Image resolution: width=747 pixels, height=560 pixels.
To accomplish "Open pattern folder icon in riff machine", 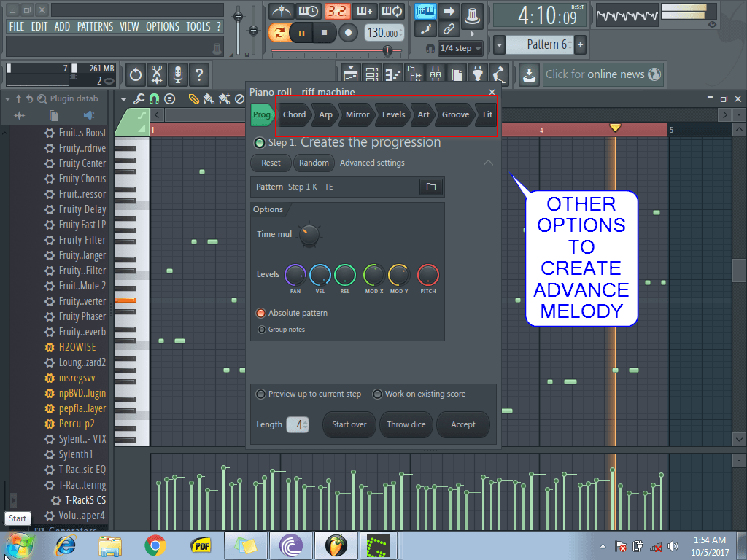I will pos(431,187).
